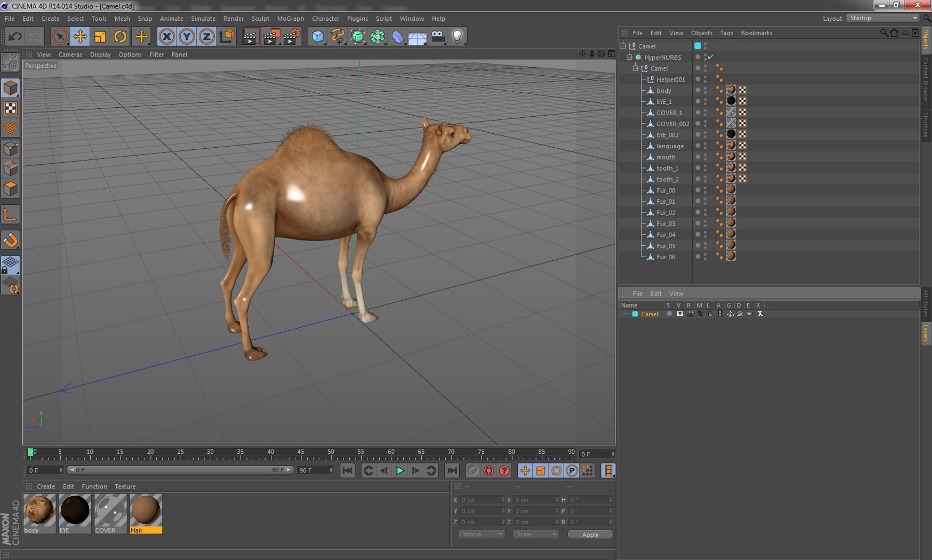
Task: Open Object Manager Tags menu
Action: pyautogui.click(x=727, y=33)
